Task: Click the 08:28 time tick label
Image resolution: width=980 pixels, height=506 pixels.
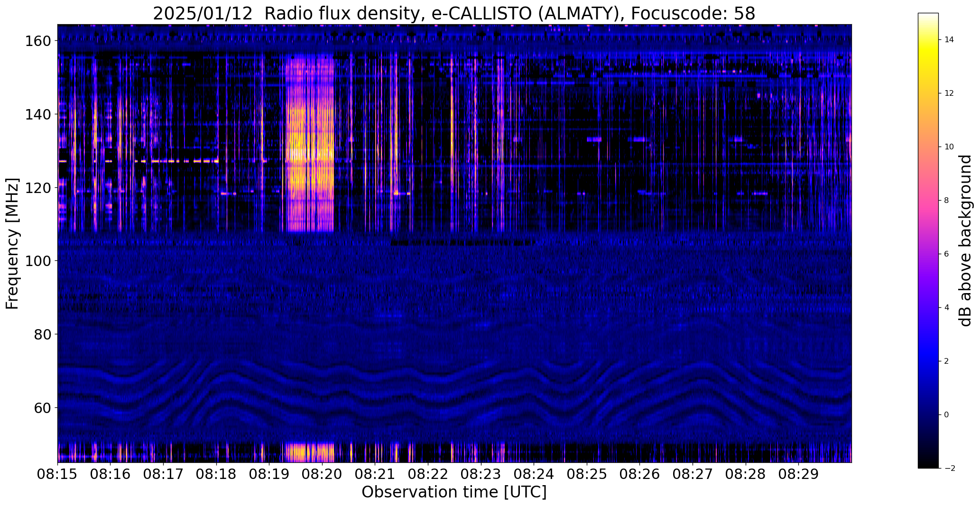Action: pyautogui.click(x=746, y=474)
